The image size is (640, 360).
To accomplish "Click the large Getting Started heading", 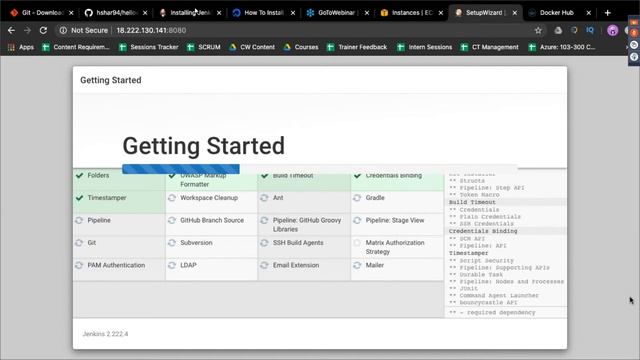I will pos(204,146).
